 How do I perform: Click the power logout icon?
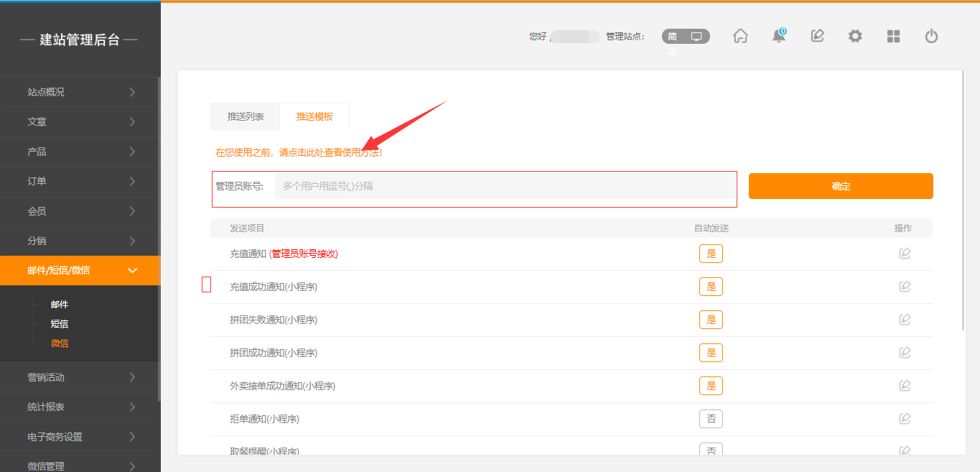(931, 36)
